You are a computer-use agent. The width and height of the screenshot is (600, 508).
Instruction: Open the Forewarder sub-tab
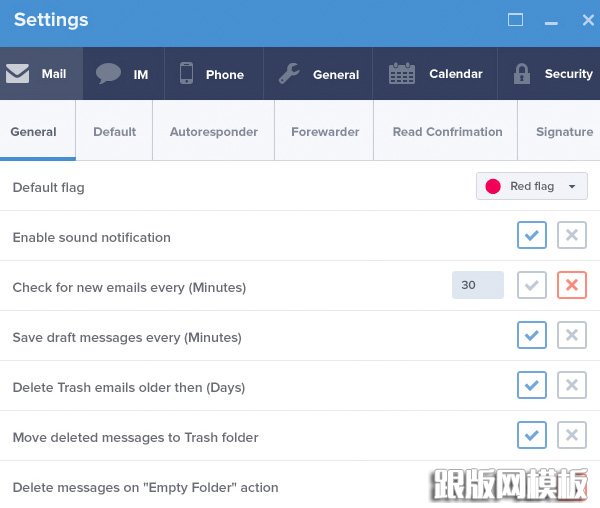(x=324, y=130)
